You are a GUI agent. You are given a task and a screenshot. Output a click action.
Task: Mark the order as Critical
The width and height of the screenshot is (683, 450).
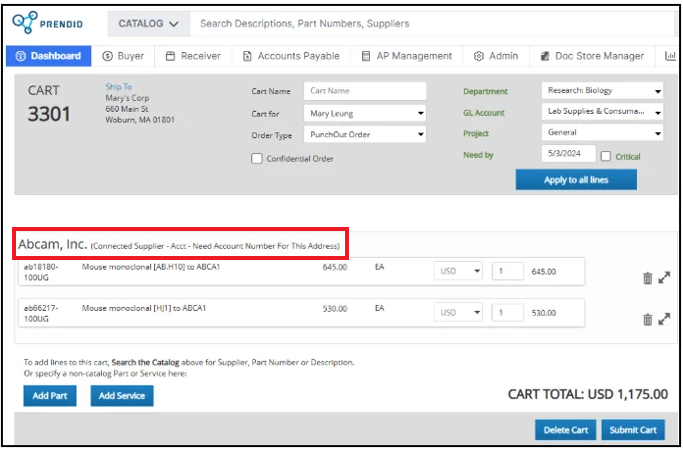point(606,156)
